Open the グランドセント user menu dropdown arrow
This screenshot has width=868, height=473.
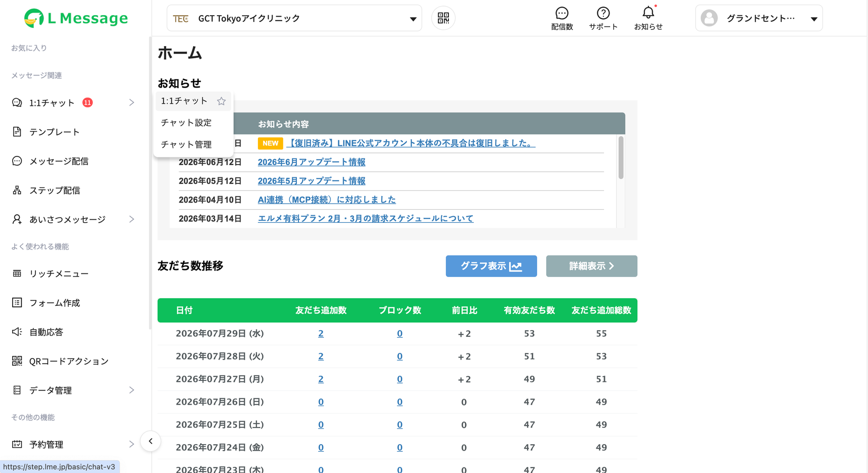[814, 19]
